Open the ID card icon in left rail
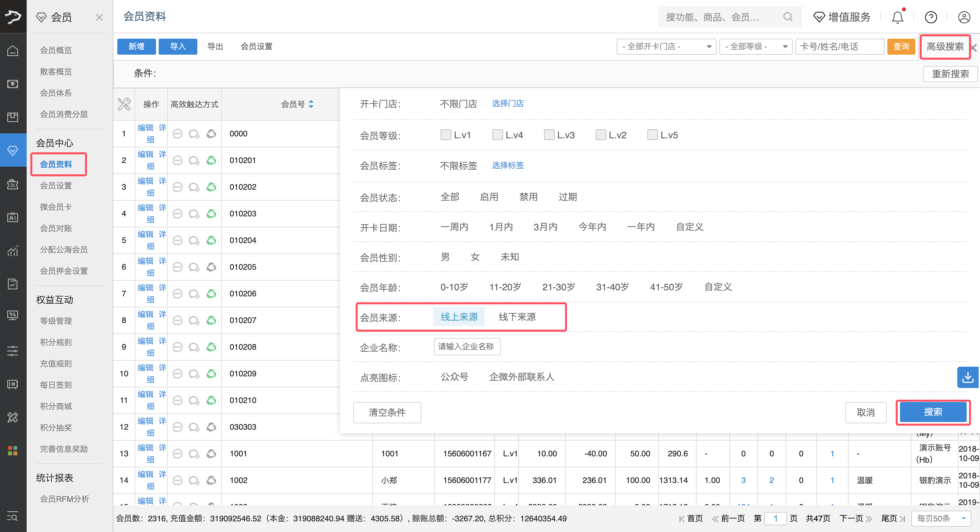The height and width of the screenshot is (532, 980). (13, 217)
